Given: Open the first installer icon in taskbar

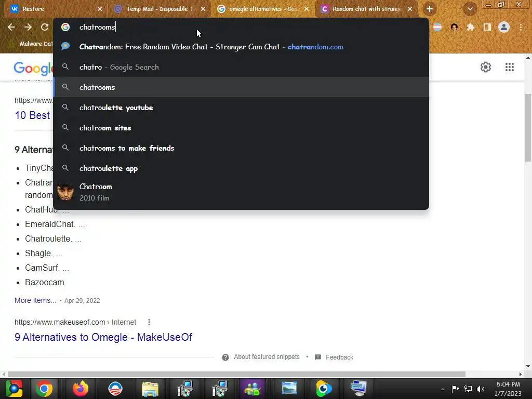Looking at the screenshot, I should tap(184, 389).
